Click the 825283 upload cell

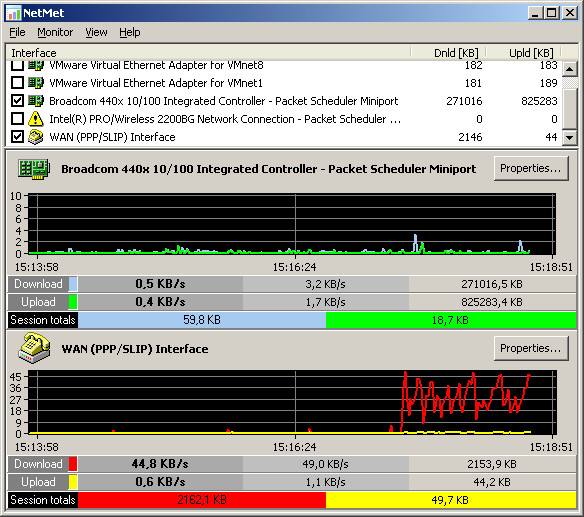tap(539, 101)
